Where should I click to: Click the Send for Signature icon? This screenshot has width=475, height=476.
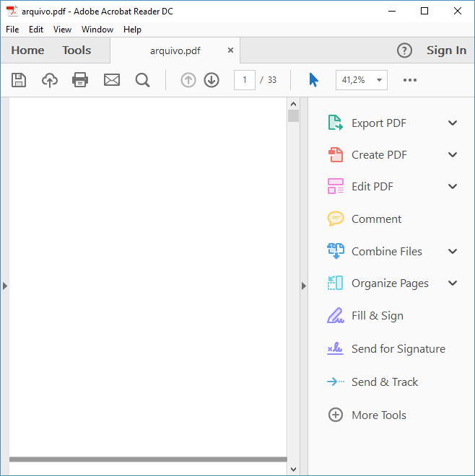(x=335, y=348)
